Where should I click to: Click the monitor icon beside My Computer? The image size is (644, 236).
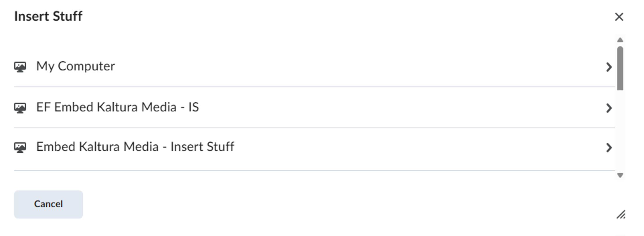[20, 67]
